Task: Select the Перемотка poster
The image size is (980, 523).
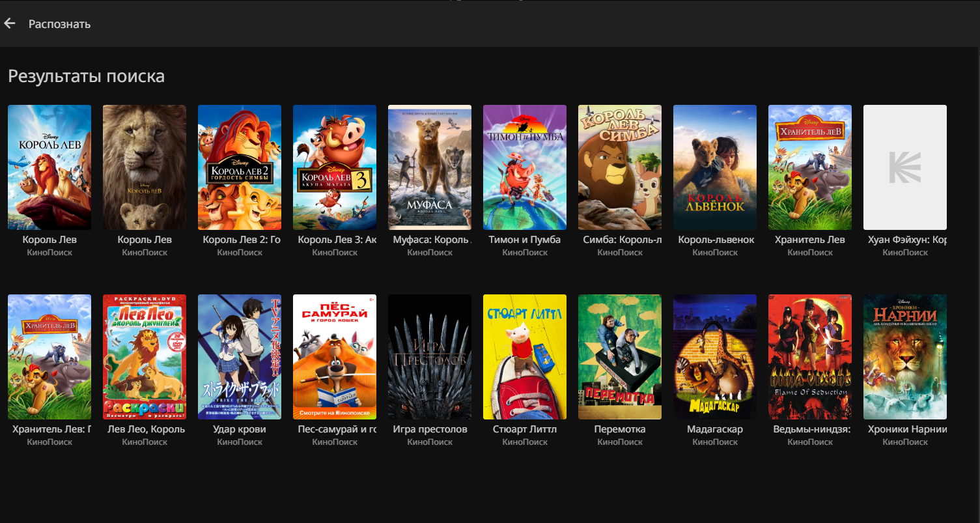Action: (x=620, y=357)
